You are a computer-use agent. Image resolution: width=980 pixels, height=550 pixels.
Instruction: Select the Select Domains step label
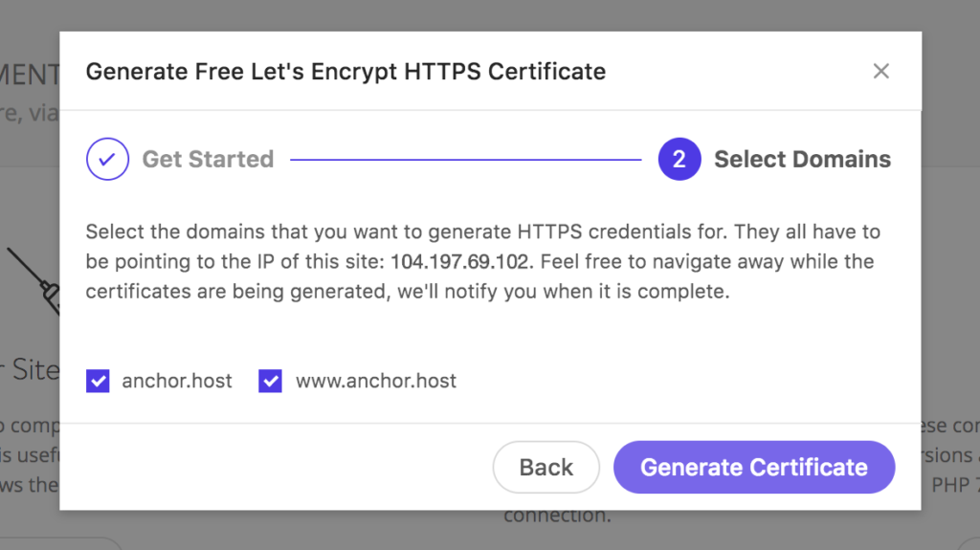802,159
